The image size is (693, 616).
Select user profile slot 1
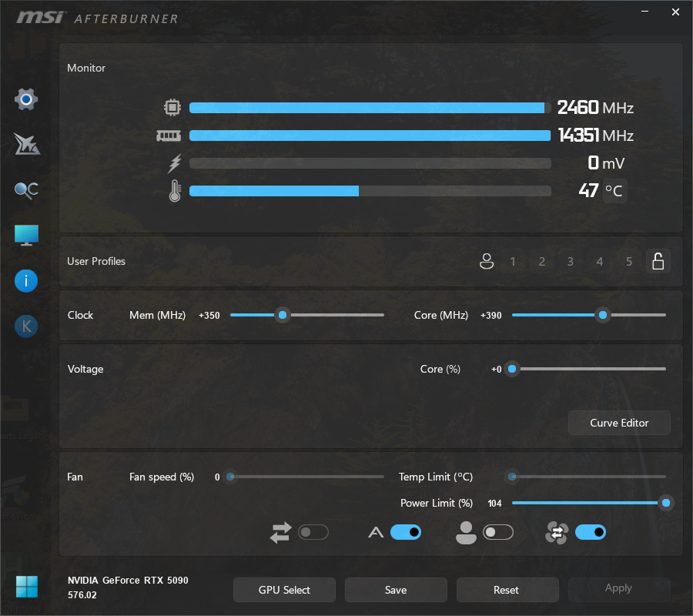click(513, 262)
